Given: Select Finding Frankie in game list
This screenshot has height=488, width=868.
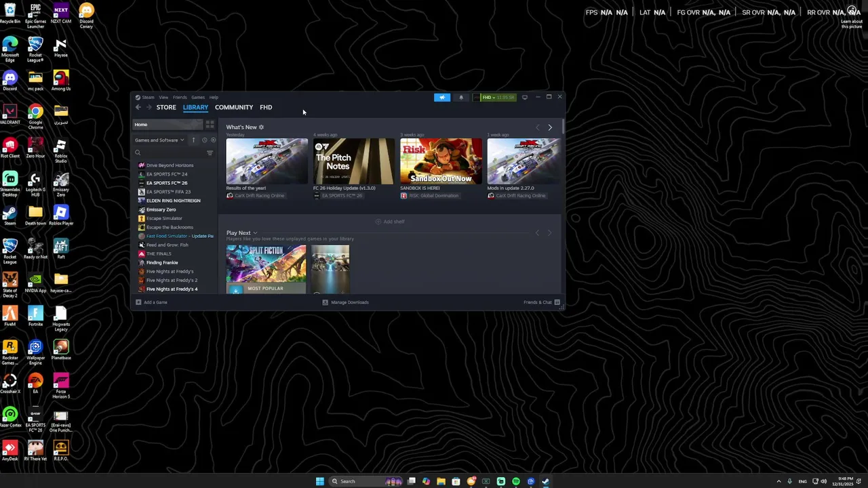Looking at the screenshot, I should (x=162, y=262).
